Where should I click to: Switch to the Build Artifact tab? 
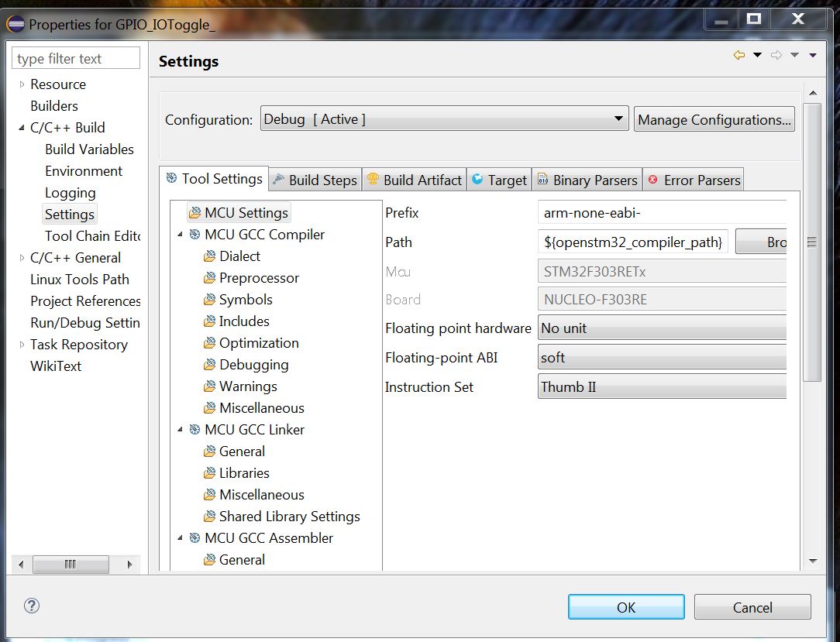click(x=415, y=180)
